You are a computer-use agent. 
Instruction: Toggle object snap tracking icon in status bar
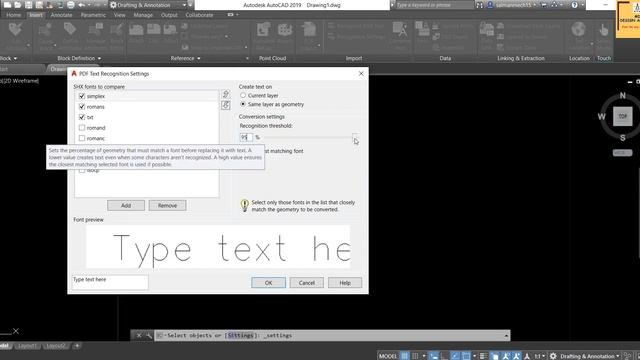pyautogui.click(x=455, y=356)
